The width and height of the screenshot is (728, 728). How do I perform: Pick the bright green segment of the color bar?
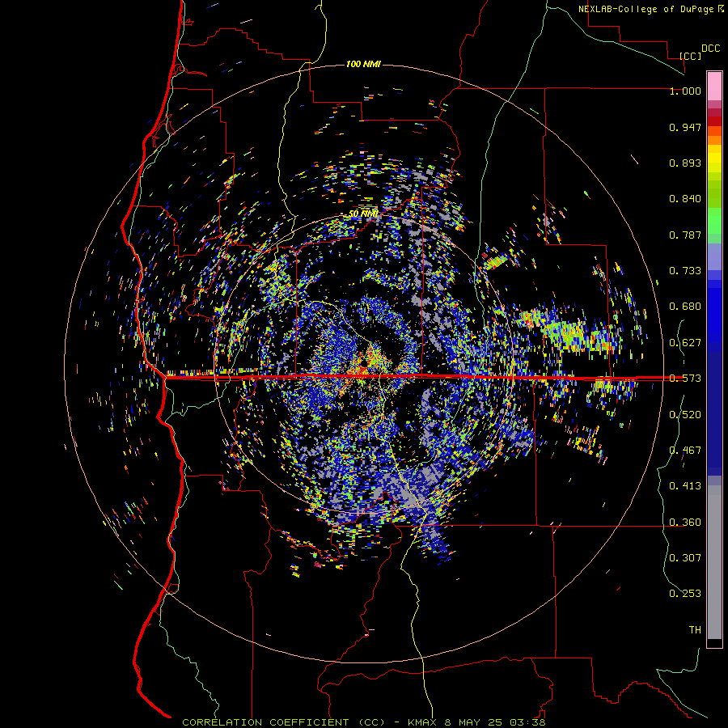[x=714, y=221]
